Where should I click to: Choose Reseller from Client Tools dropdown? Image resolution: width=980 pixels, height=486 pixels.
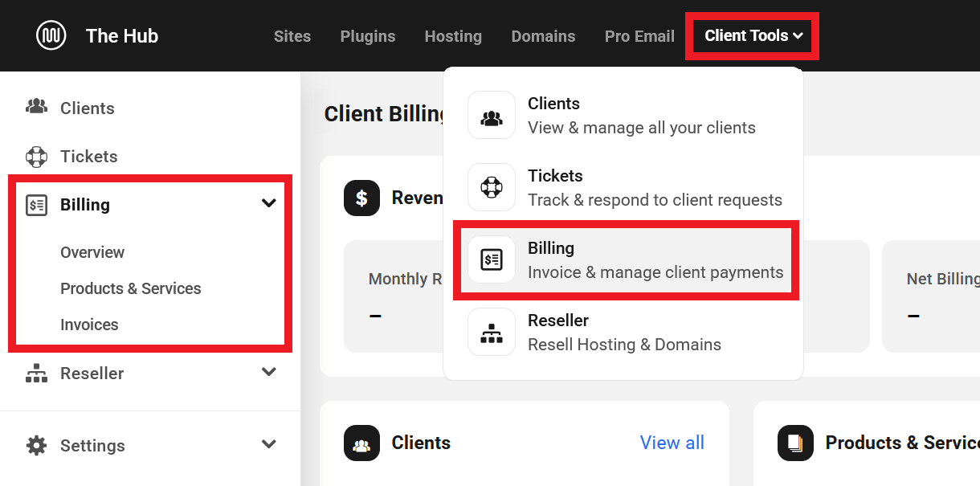tap(623, 332)
